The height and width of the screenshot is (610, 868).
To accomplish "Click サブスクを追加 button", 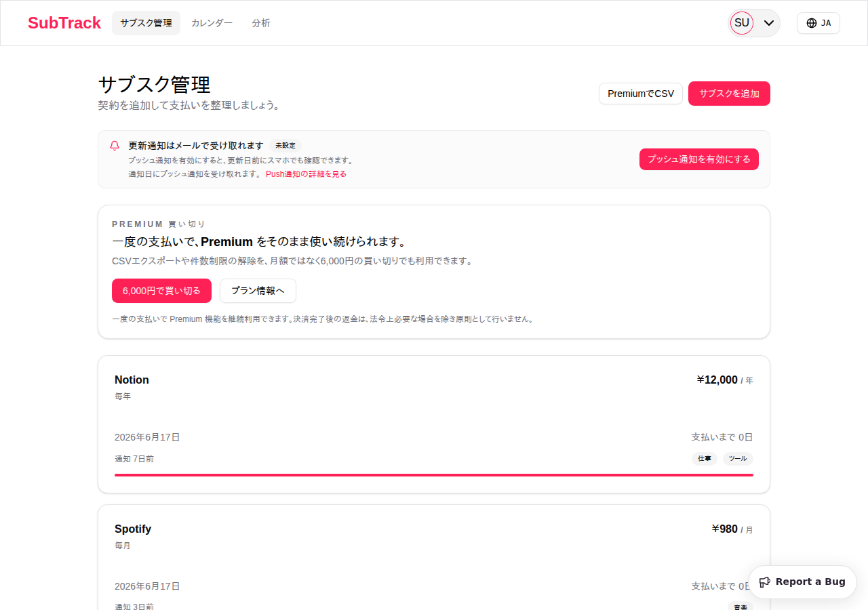I will (729, 94).
